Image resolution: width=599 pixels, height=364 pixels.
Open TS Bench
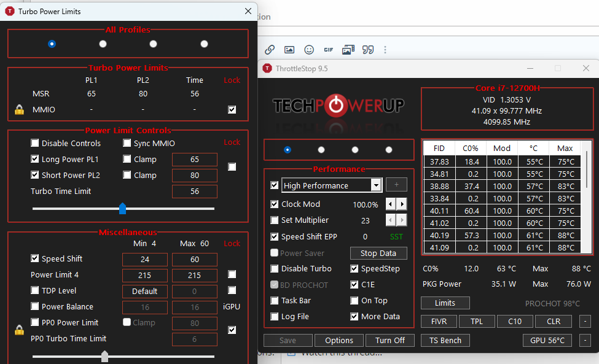pyautogui.click(x=445, y=340)
